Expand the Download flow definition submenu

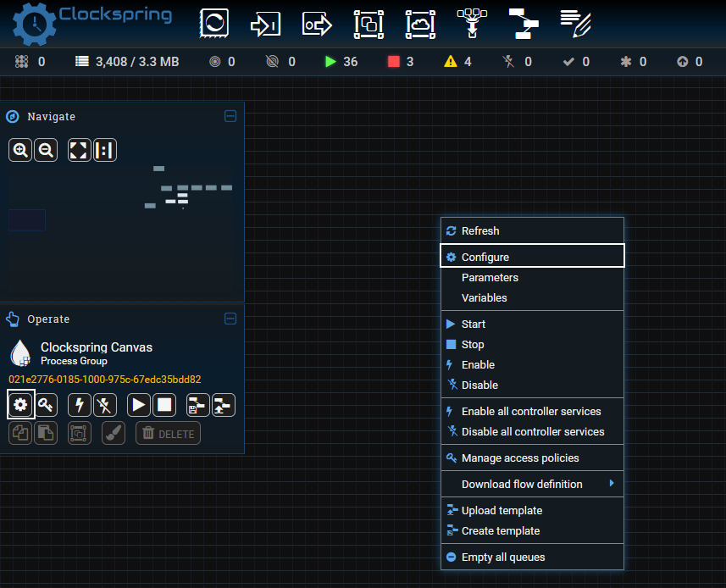(532, 484)
